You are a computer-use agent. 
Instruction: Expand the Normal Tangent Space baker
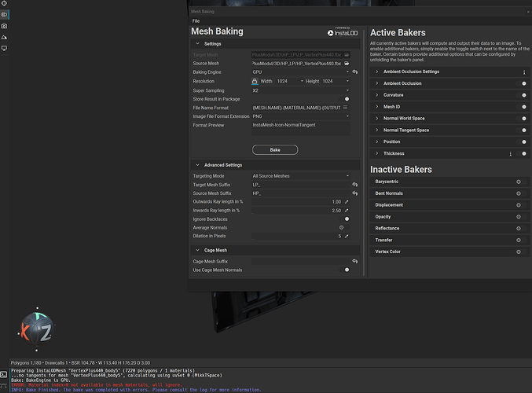click(x=376, y=130)
